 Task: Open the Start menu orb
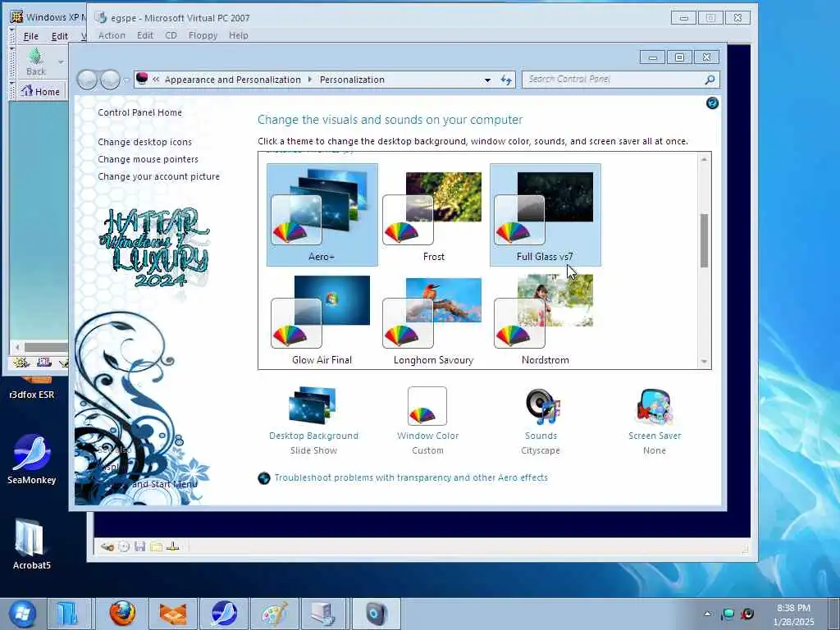[x=22, y=614]
